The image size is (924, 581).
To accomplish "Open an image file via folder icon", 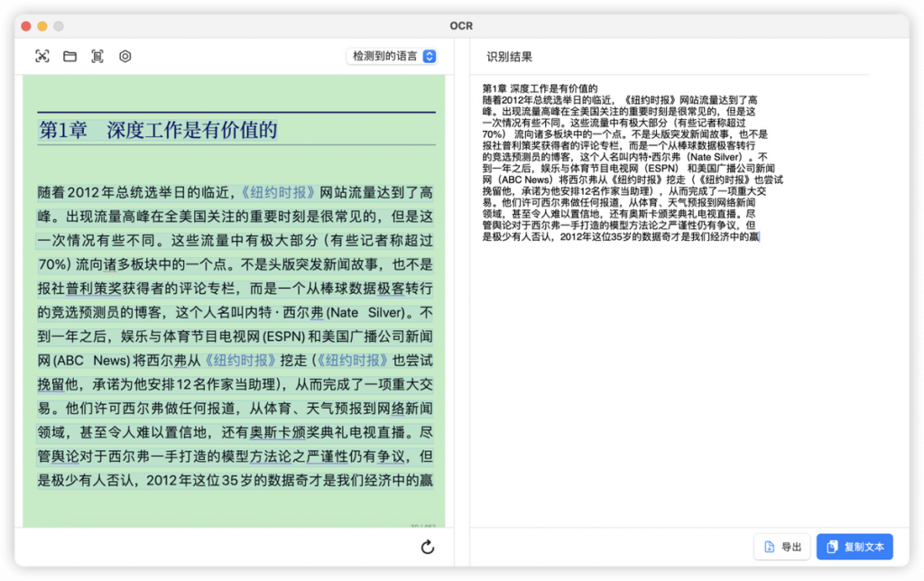I will pos(69,56).
